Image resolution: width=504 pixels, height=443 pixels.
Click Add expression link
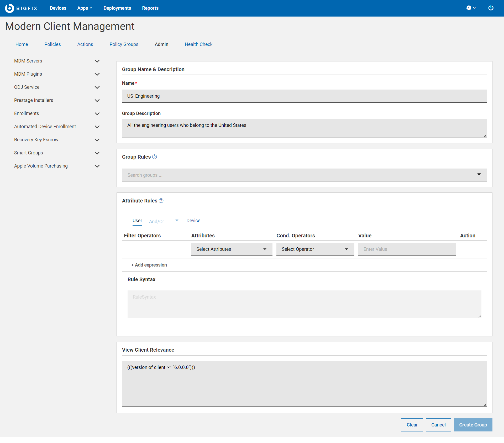149,265
